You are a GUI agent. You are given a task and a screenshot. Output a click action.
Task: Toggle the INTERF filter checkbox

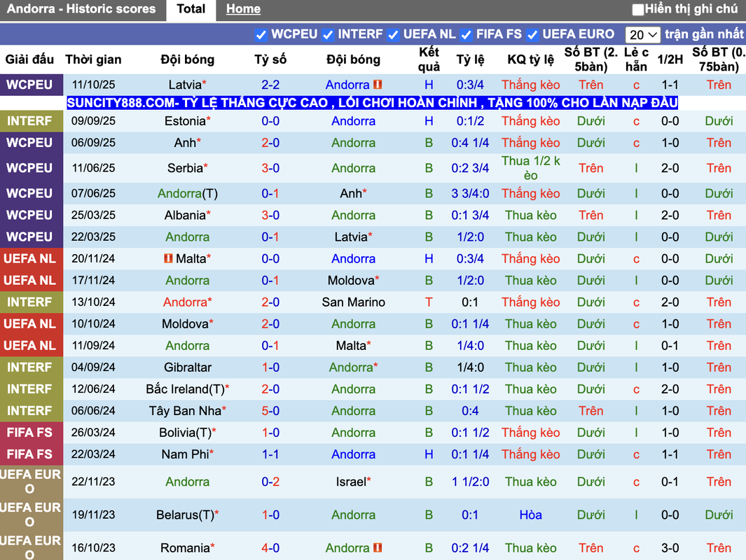pyautogui.click(x=327, y=35)
